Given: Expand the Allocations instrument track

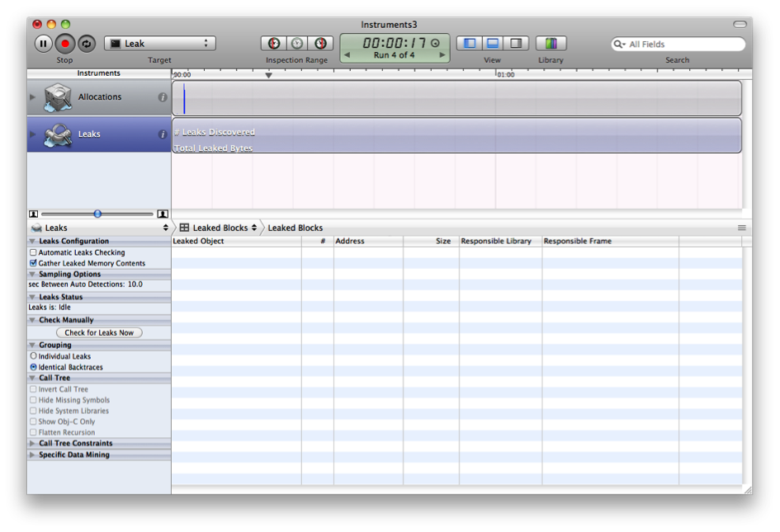Looking at the screenshot, I should pos(33,97).
